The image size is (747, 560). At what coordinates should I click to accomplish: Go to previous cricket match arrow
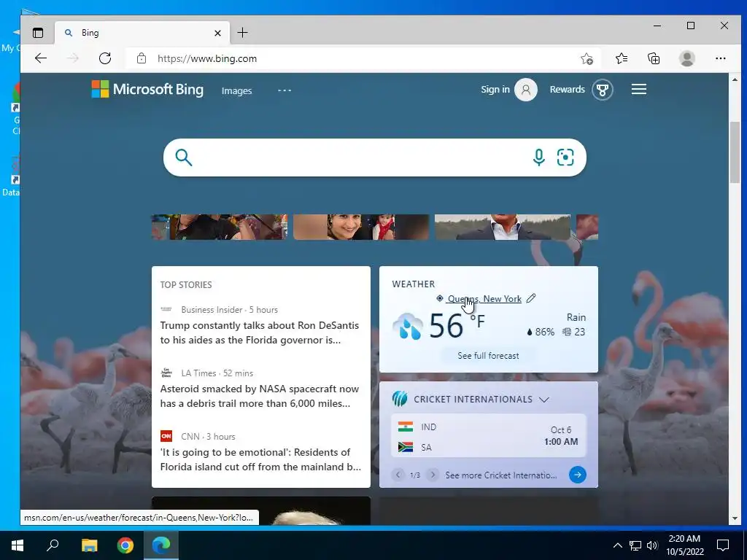point(398,475)
